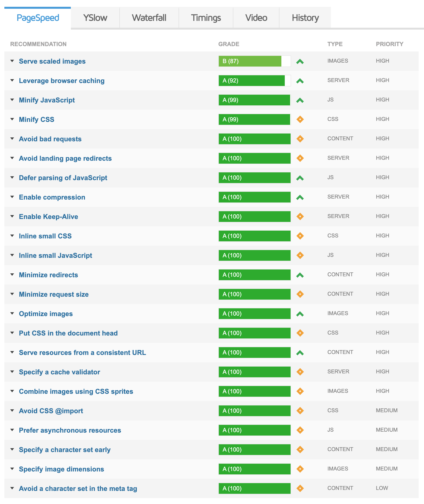Click orange diamond icon for Specify image dimensions
The image size is (424, 504).
point(300,469)
